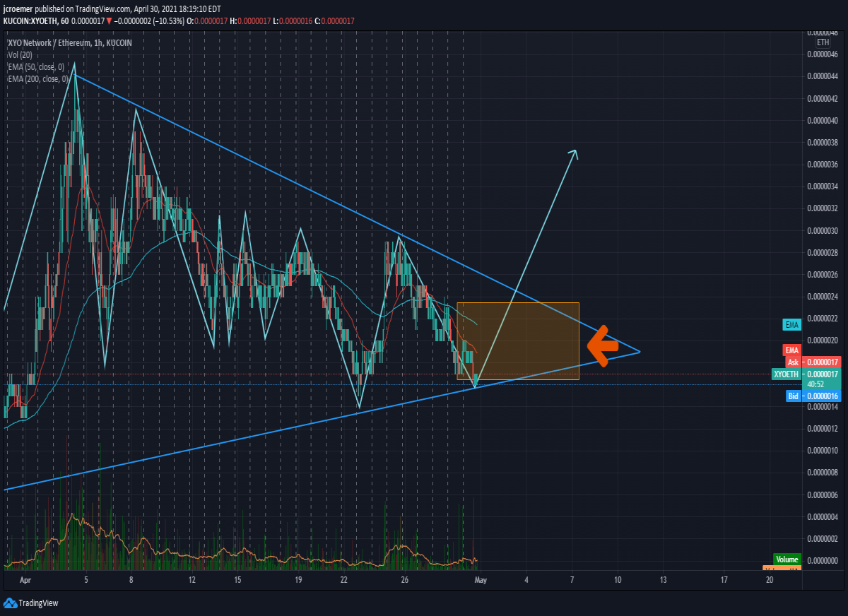Image resolution: width=848 pixels, height=616 pixels.
Task: Click date '22' on the time axis
Action: point(344,580)
